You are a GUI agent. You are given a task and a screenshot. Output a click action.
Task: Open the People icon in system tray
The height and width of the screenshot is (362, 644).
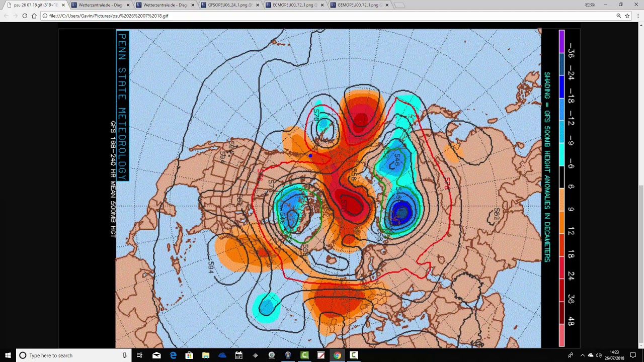click(x=571, y=355)
